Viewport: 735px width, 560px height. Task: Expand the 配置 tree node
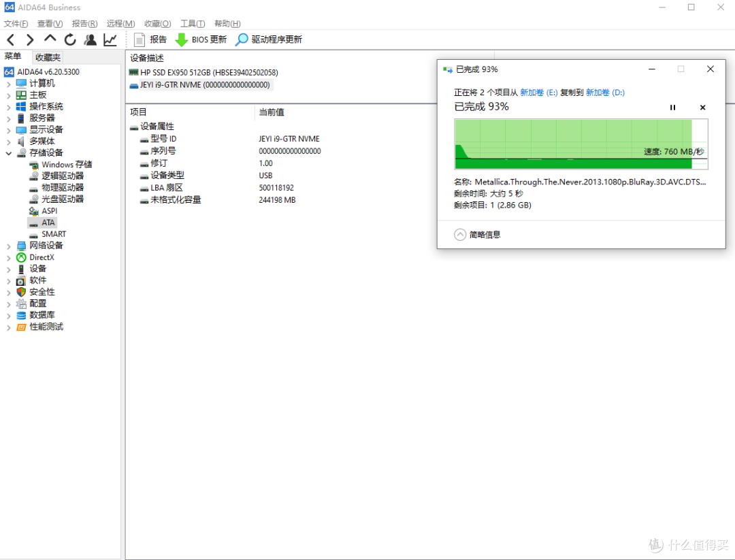pyautogui.click(x=8, y=304)
